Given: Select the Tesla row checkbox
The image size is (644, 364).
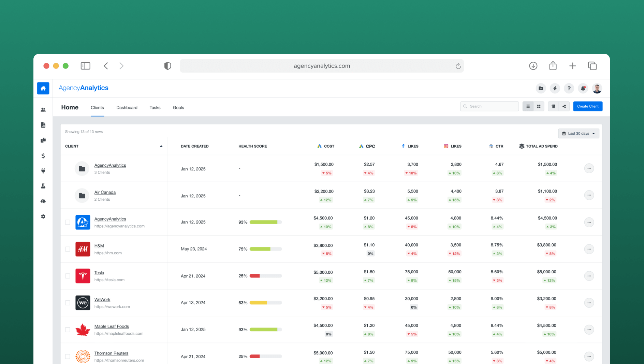Looking at the screenshot, I should tap(68, 276).
